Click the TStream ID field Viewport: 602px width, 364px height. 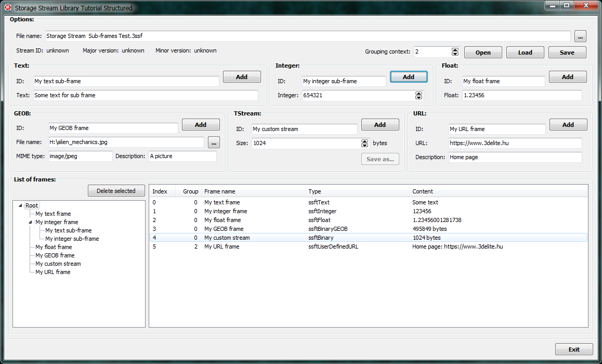tap(305, 129)
